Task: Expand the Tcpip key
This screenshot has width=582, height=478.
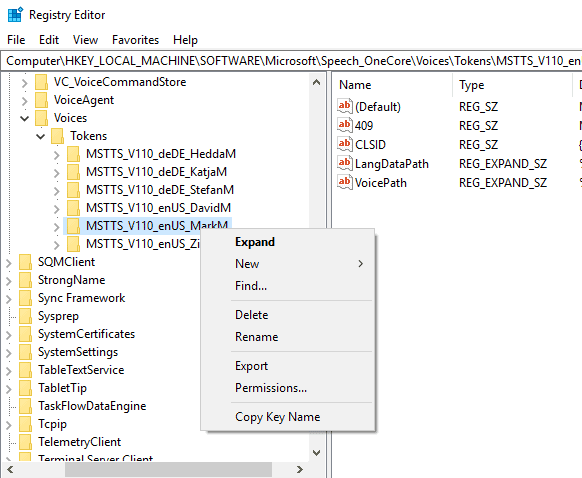Action: click(9, 425)
